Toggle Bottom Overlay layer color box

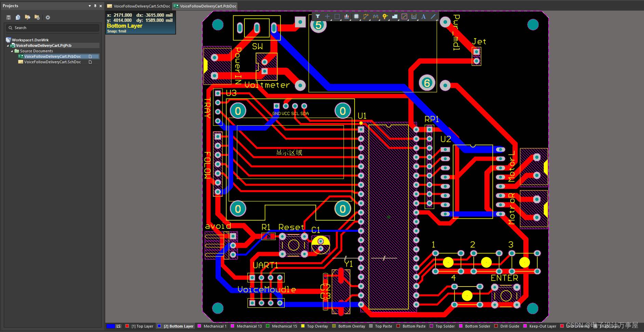pyautogui.click(x=334, y=326)
